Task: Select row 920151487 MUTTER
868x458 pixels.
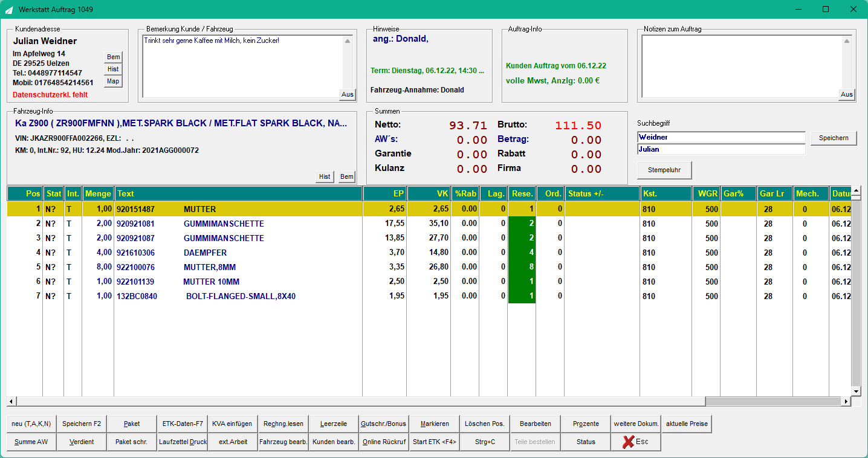Action: [x=429, y=209]
